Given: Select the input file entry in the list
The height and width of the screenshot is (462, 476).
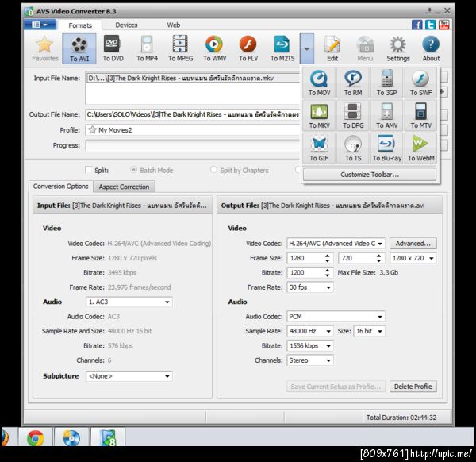Looking at the screenshot, I should coord(193,78).
